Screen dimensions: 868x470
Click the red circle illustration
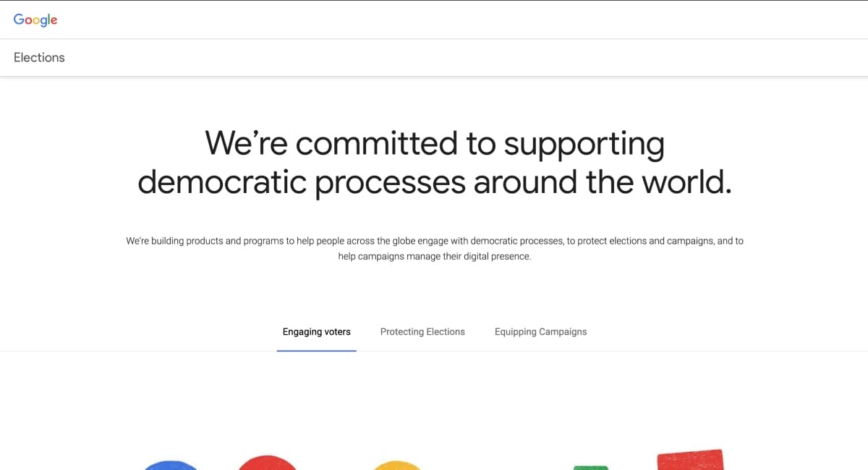pos(268,463)
